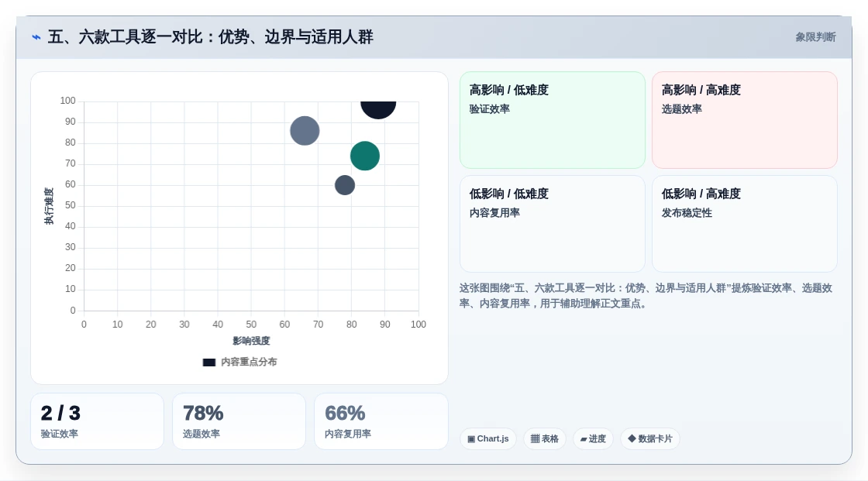The image size is (868, 481).
Task: Click the lightning icon beside the title
Action: coord(36,37)
